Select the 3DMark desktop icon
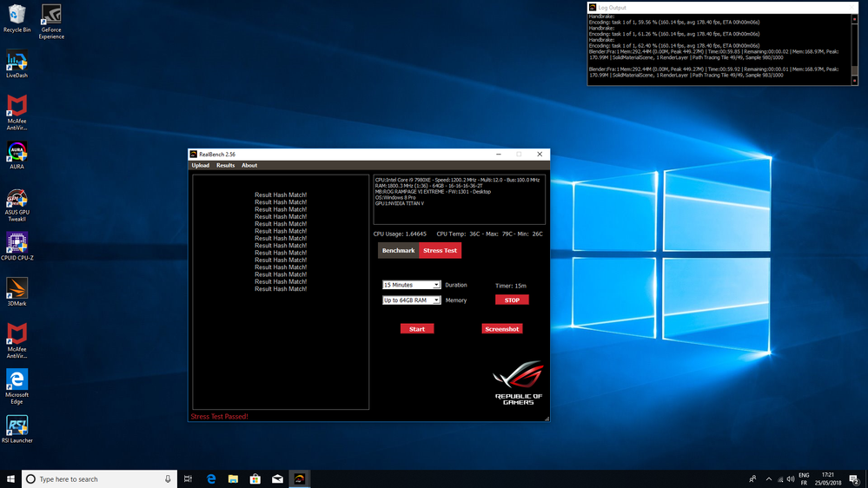The image size is (868, 488). click(x=17, y=292)
